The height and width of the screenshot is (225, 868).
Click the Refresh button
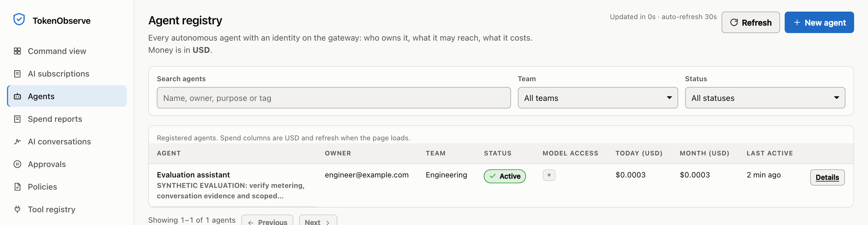[751, 22]
